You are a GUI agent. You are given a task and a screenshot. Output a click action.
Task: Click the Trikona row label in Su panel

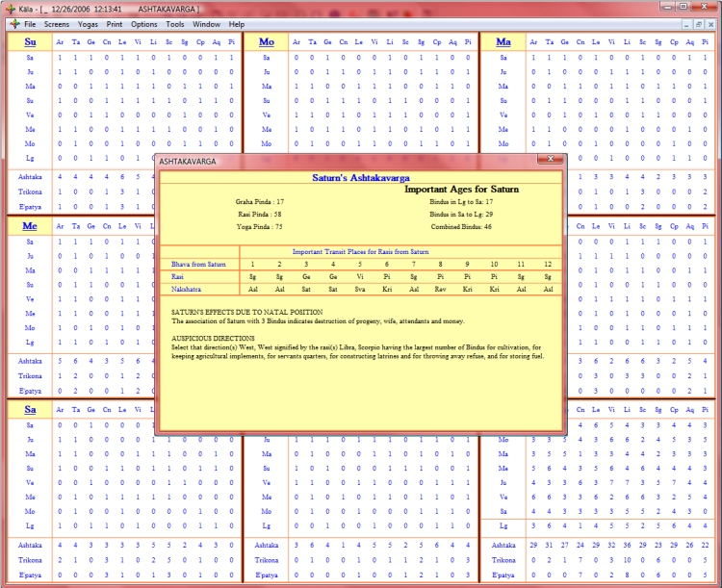(x=30, y=192)
